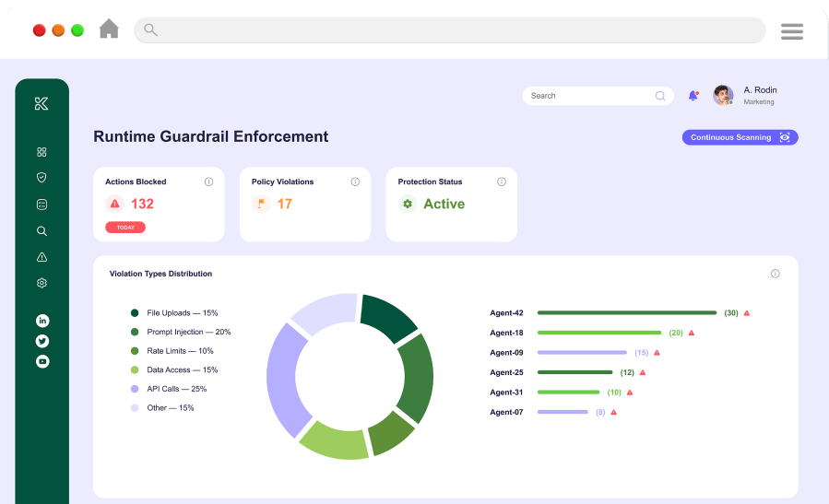This screenshot has height=504, width=829.
Task: Open the shield protection page in sidebar
Action: point(41,178)
